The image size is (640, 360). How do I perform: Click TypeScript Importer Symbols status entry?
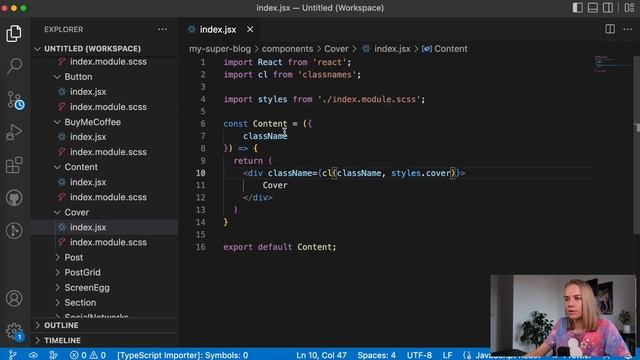coord(182,355)
